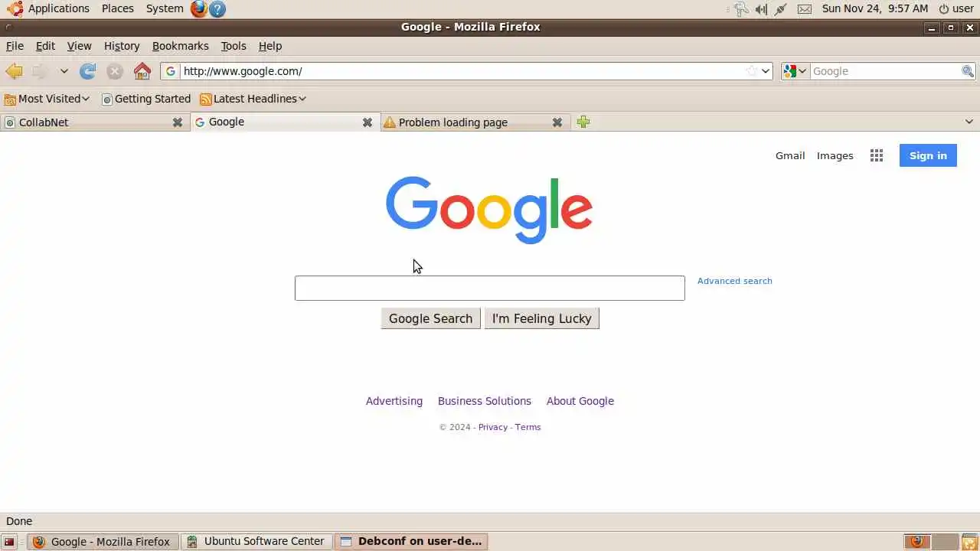This screenshot has height=551, width=980.
Task: Click the accessibility icon in system tray
Action: point(740,9)
